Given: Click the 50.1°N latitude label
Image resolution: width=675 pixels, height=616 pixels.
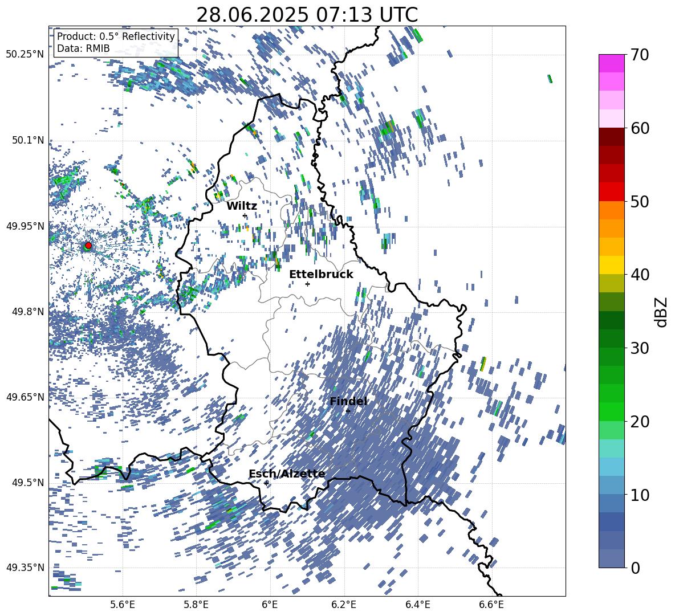Looking at the screenshot, I should 27,140.
